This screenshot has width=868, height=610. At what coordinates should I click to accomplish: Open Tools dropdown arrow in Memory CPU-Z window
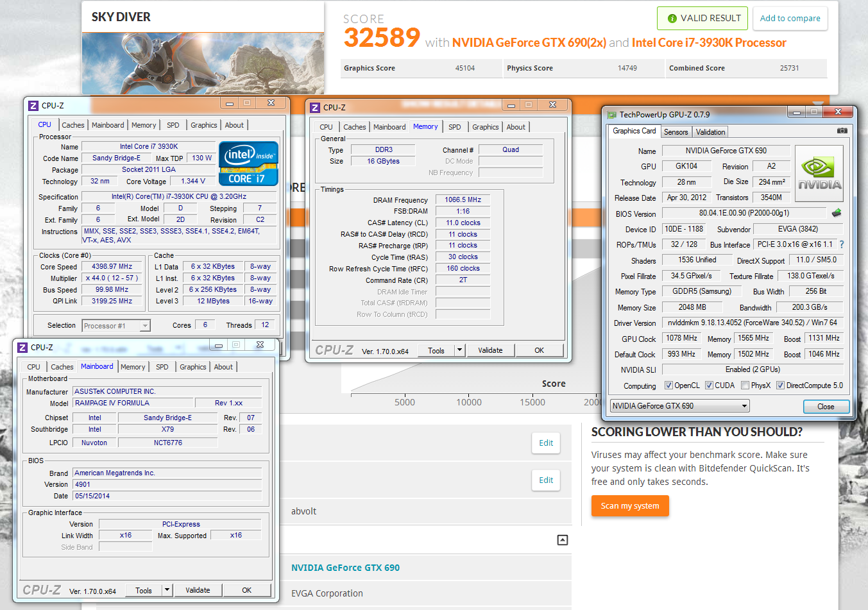tap(459, 350)
